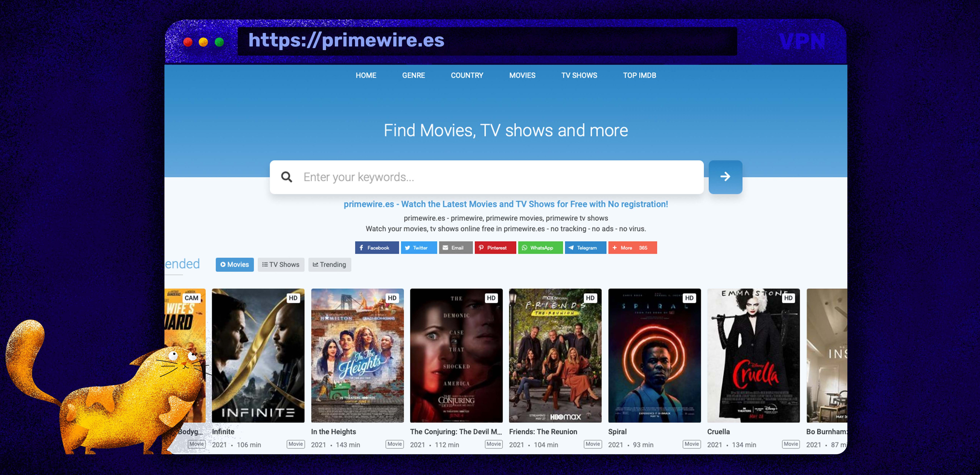Click '2021 • 106 min' text
980x475 pixels.
(236, 445)
